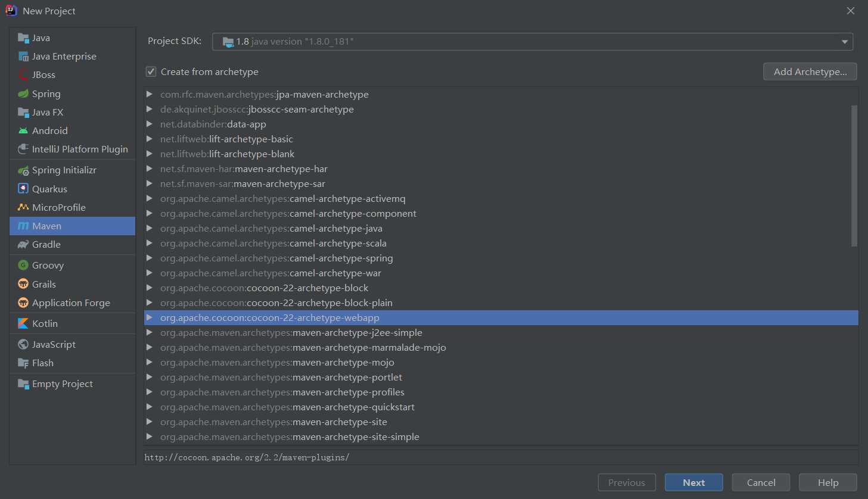
Task: Expand the lift-archetype-basic node
Action: tap(150, 139)
